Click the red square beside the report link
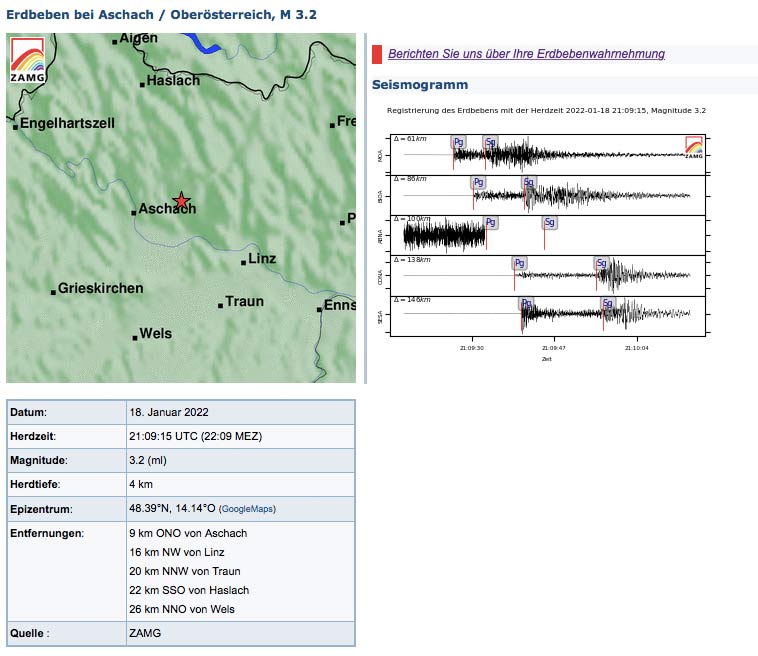The image size is (758, 656). click(x=377, y=54)
